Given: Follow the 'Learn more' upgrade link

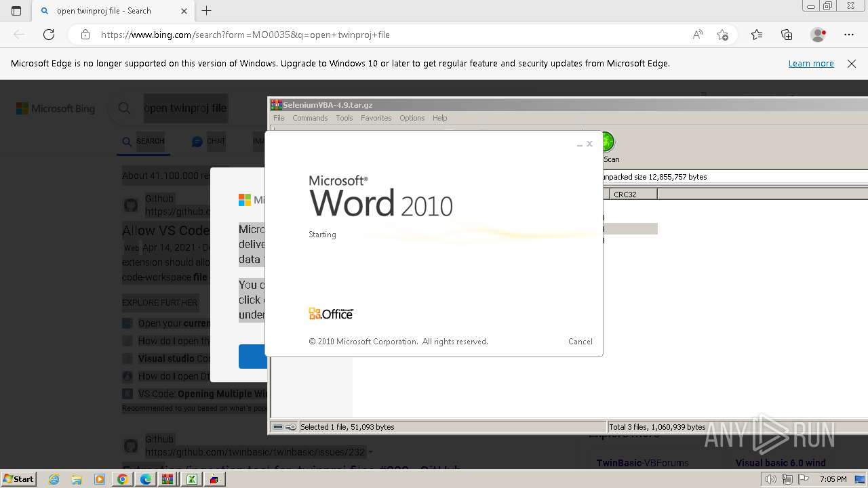Looking at the screenshot, I should point(811,64).
